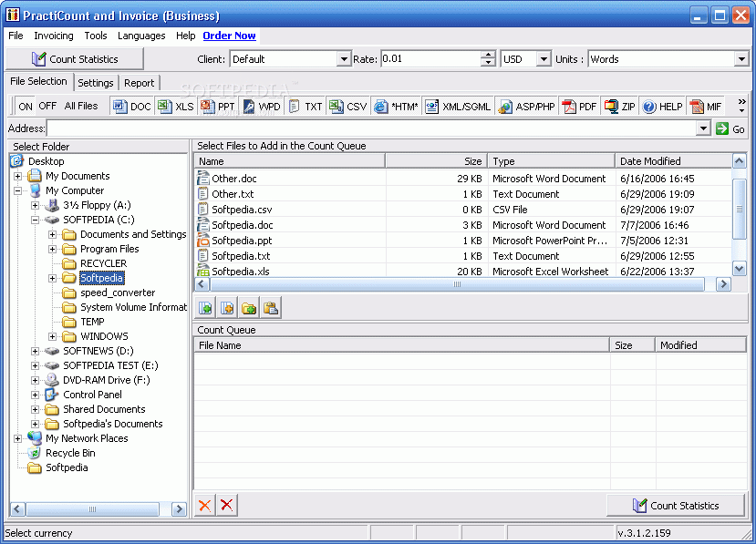Open the Invoicing menu

tap(54, 36)
